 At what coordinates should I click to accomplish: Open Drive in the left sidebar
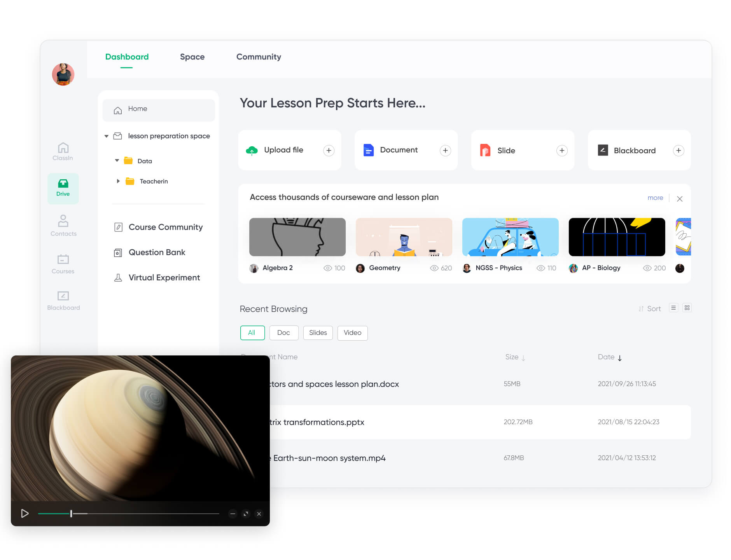(63, 188)
